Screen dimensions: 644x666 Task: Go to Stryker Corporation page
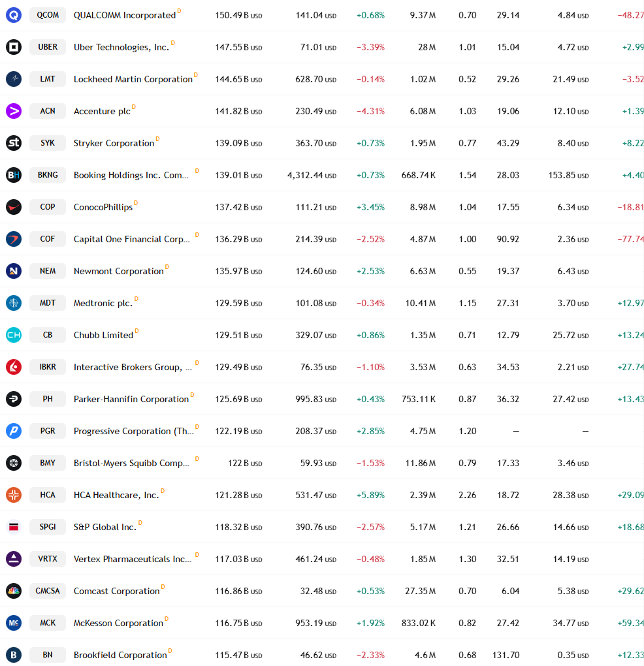[114, 143]
